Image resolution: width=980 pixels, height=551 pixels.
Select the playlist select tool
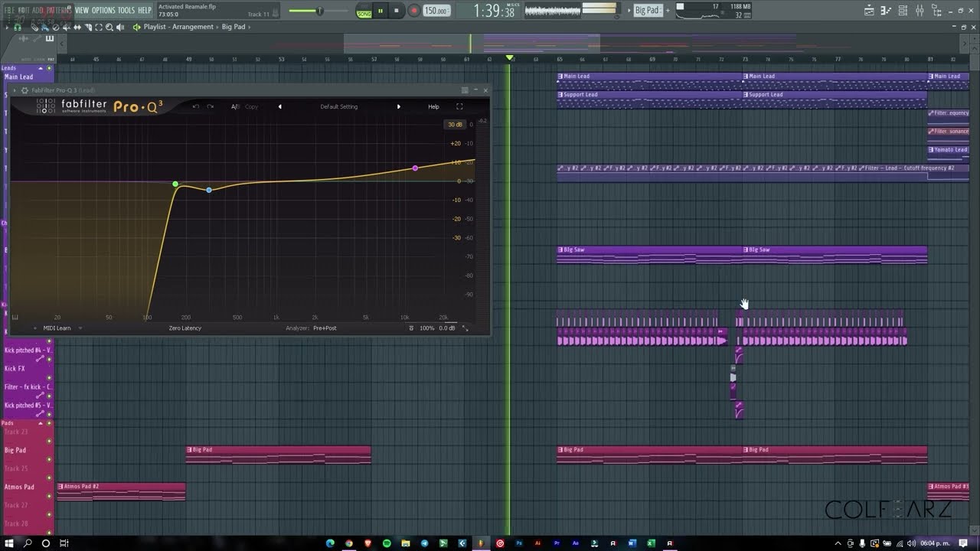[99, 27]
